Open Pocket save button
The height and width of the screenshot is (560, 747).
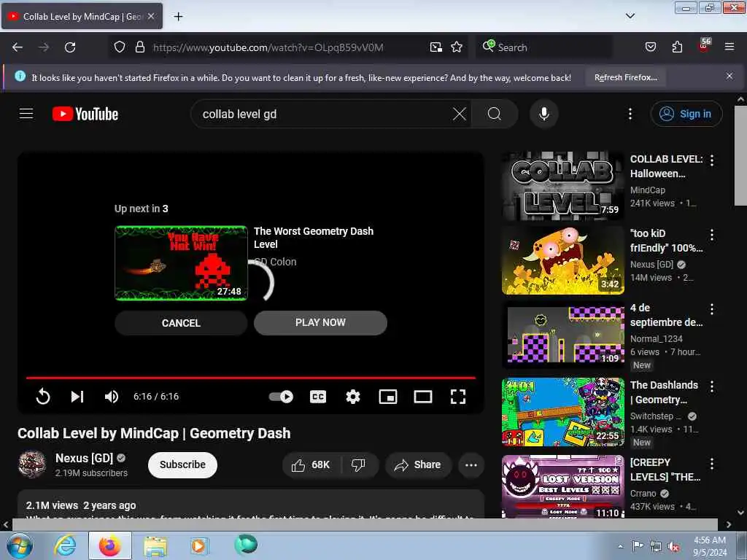pos(650,47)
